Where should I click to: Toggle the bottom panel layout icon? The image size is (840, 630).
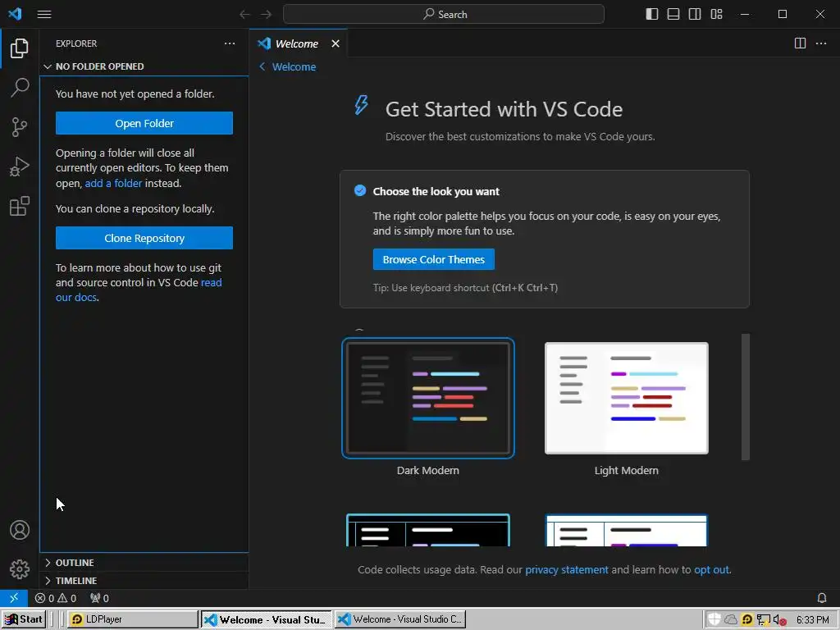coord(673,14)
